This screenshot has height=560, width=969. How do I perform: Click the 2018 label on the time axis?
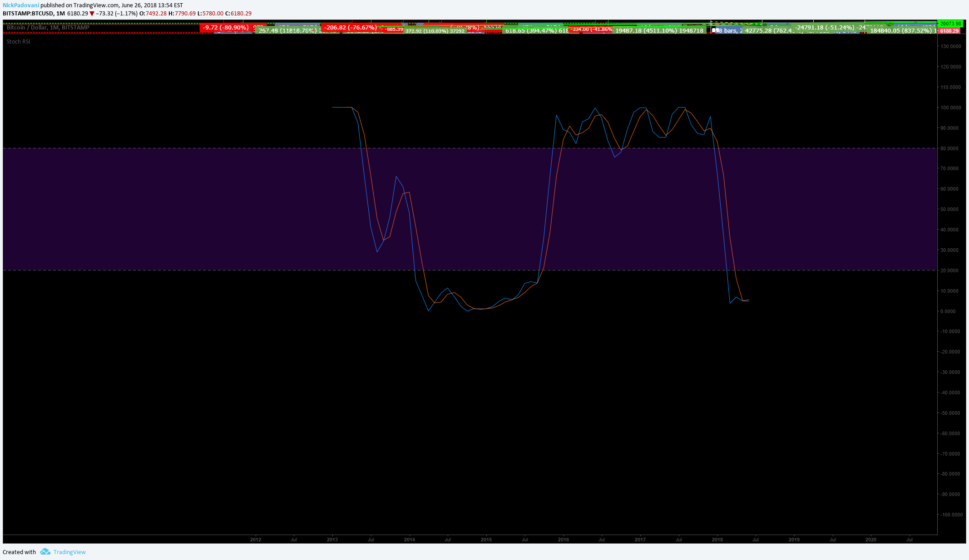click(717, 540)
